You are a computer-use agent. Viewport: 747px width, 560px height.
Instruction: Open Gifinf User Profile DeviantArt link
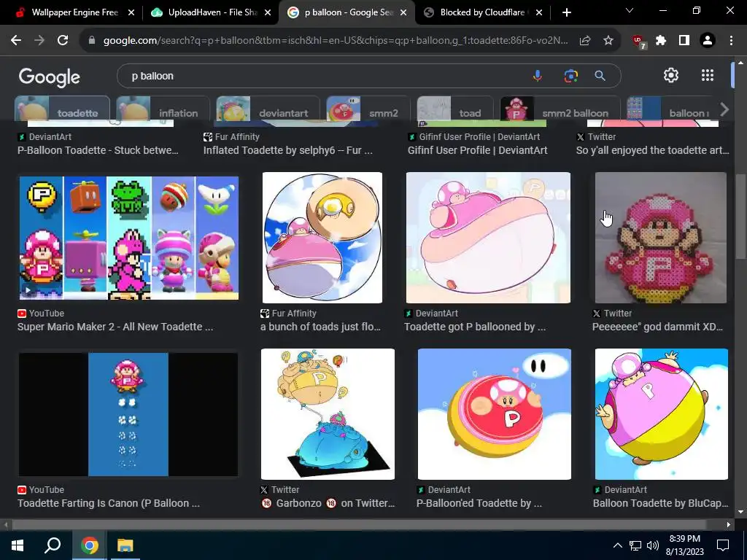click(x=477, y=150)
